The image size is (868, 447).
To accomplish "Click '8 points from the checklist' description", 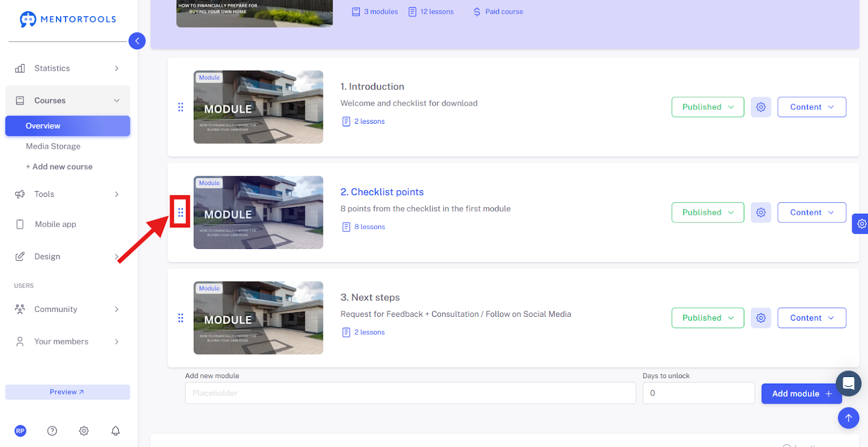I will [425, 209].
